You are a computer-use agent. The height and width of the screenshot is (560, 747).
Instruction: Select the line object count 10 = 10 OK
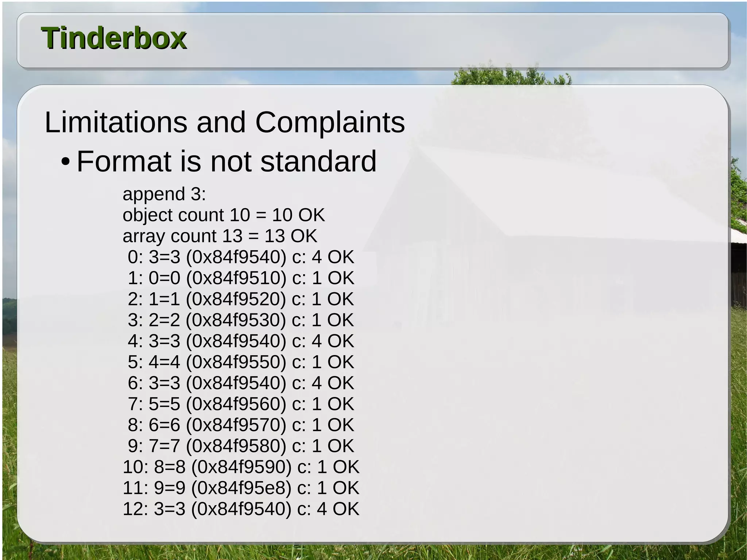224,215
